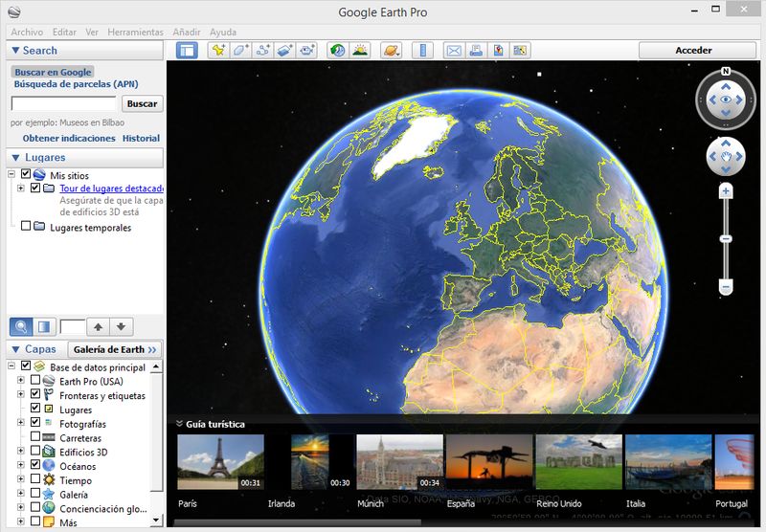The image size is (766, 532).
Task: Disable Fronteras y etiquetas layer
Action: [35, 394]
